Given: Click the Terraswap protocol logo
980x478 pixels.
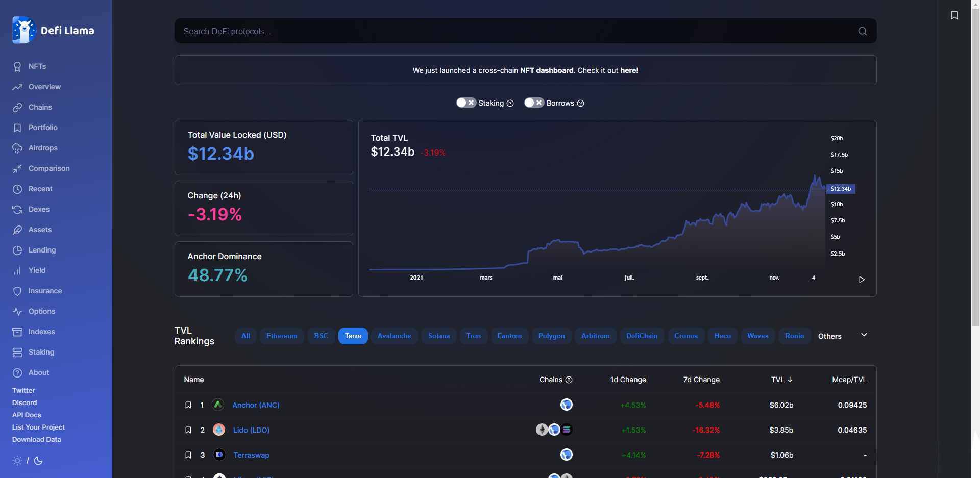Looking at the screenshot, I should pos(219,455).
